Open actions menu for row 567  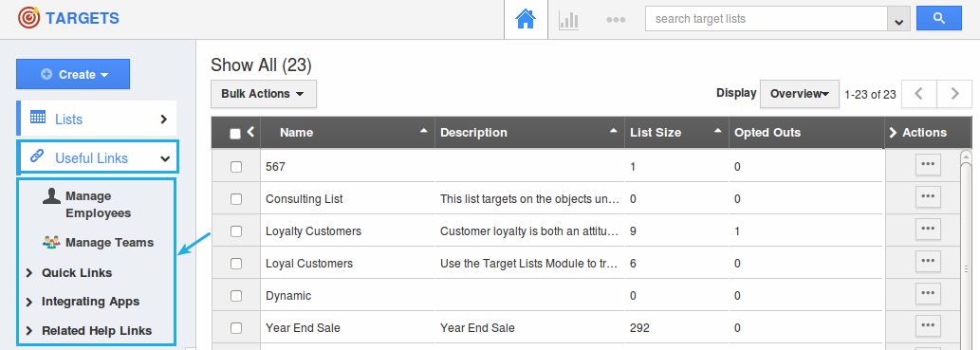coord(928,164)
